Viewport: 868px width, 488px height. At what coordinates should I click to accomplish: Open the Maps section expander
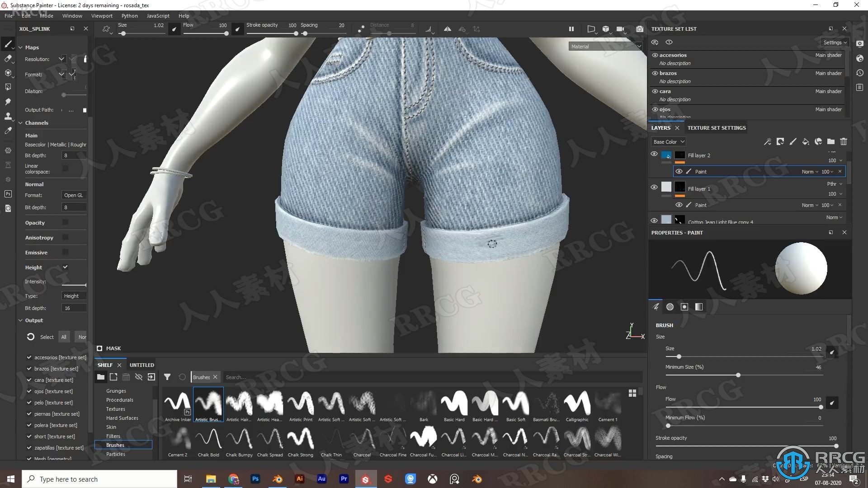point(20,47)
